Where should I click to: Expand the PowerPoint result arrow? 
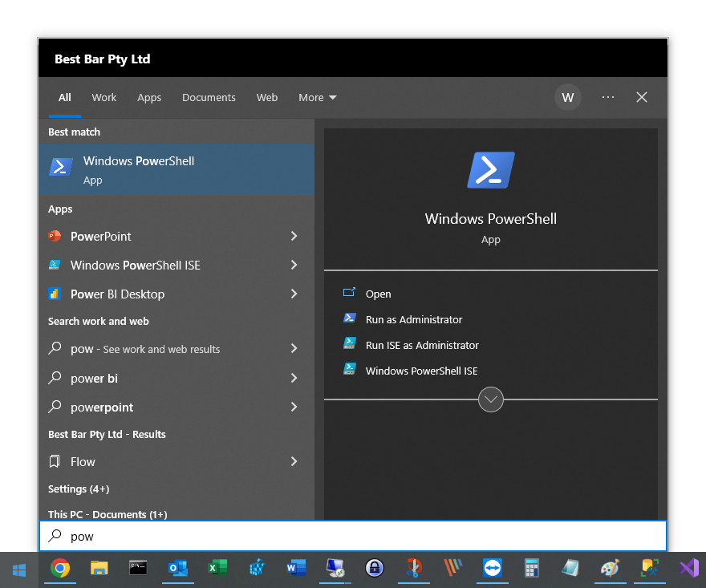coord(294,236)
